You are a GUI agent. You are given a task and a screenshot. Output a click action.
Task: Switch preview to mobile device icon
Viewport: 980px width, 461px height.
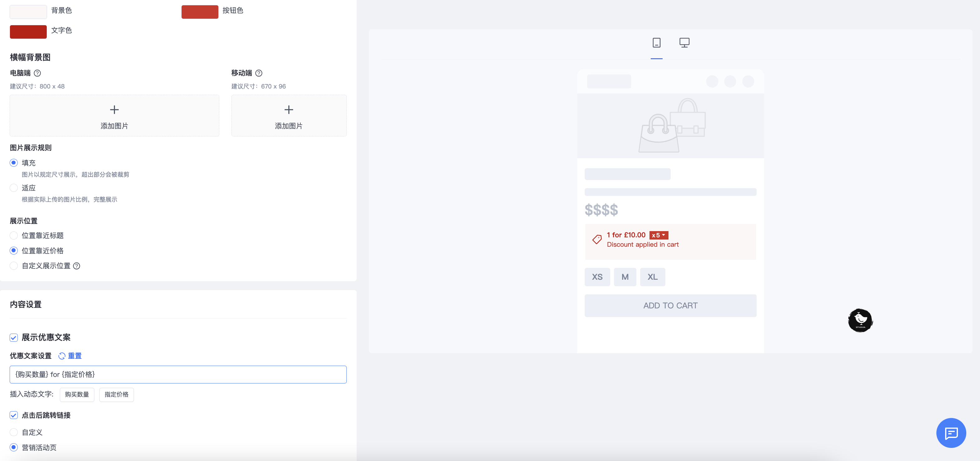click(656, 43)
